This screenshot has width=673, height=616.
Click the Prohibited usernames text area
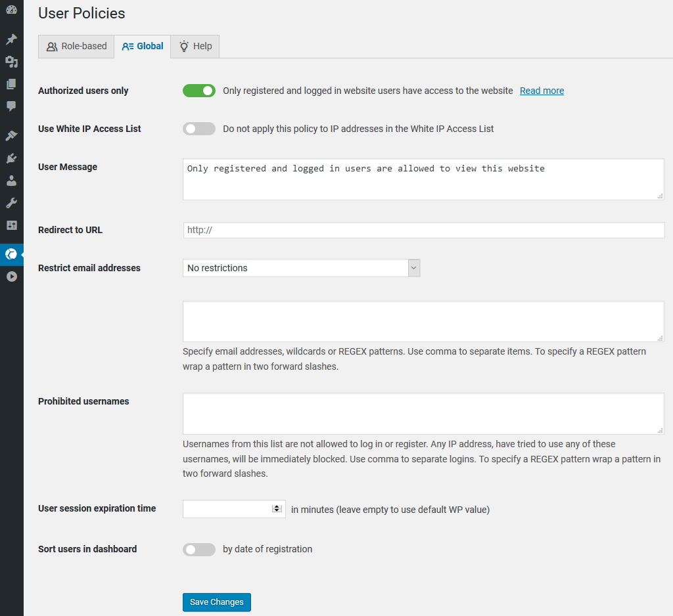coord(423,414)
